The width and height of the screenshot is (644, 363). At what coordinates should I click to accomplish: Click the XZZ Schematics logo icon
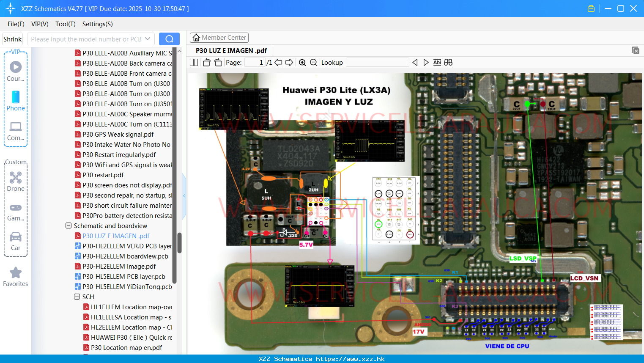11,8
